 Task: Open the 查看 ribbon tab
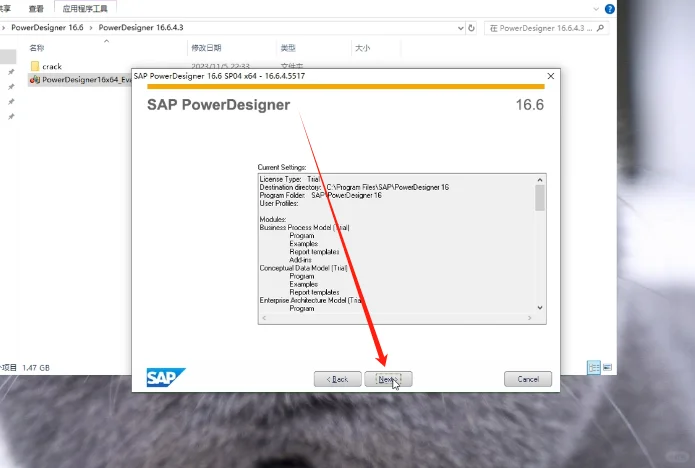pyautogui.click(x=36, y=8)
